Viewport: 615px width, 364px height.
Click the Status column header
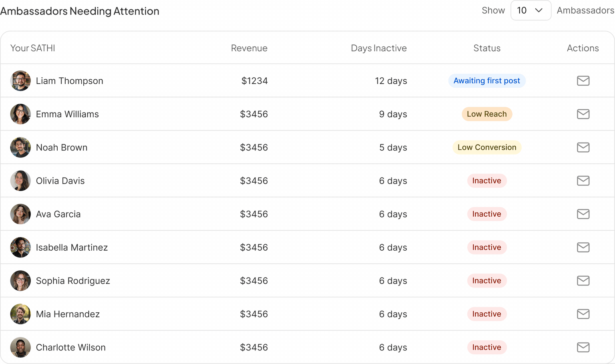pyautogui.click(x=487, y=48)
